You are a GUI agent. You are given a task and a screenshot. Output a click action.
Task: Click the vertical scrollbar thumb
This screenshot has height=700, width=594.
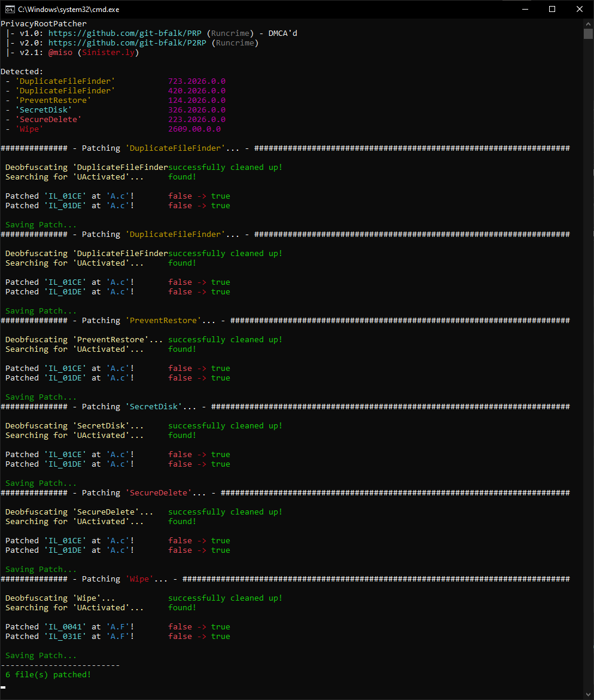[588, 34]
